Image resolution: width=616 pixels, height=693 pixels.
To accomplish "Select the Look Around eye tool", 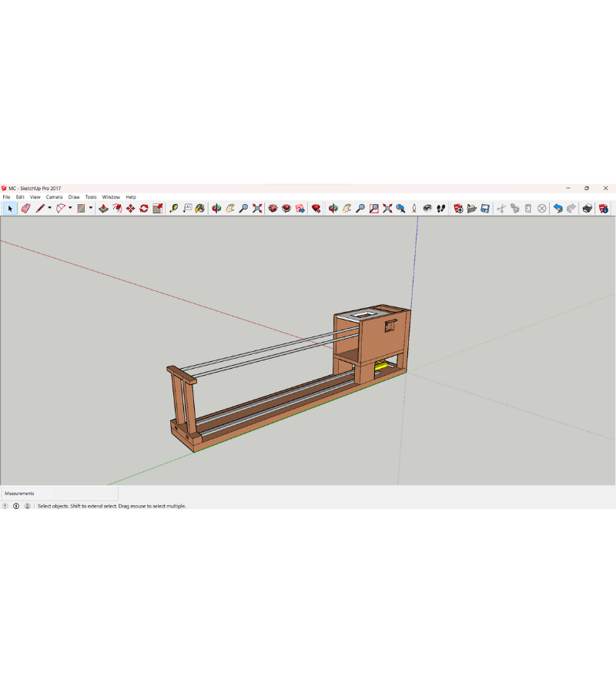I will click(427, 209).
